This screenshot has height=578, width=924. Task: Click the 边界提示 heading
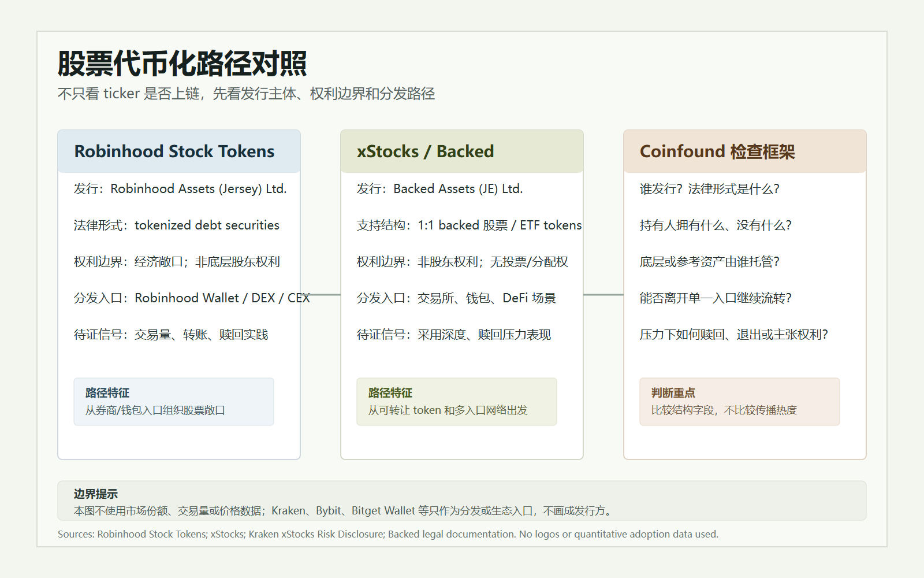pos(96,494)
